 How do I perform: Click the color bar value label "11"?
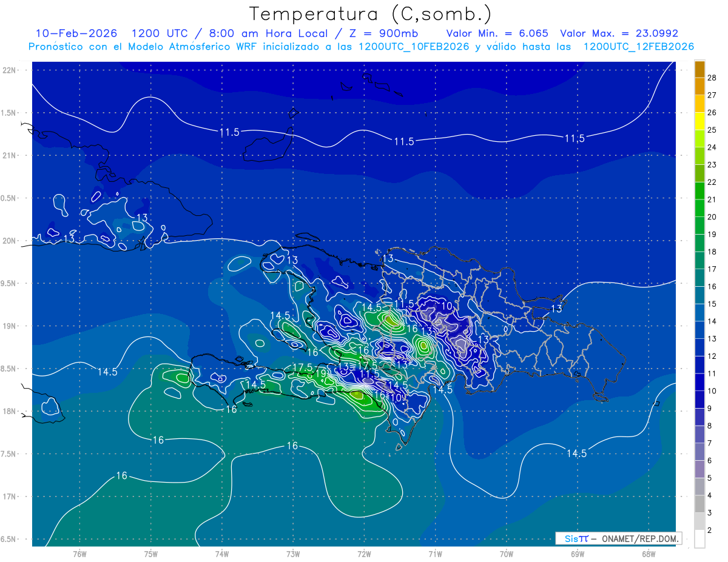pos(712,373)
